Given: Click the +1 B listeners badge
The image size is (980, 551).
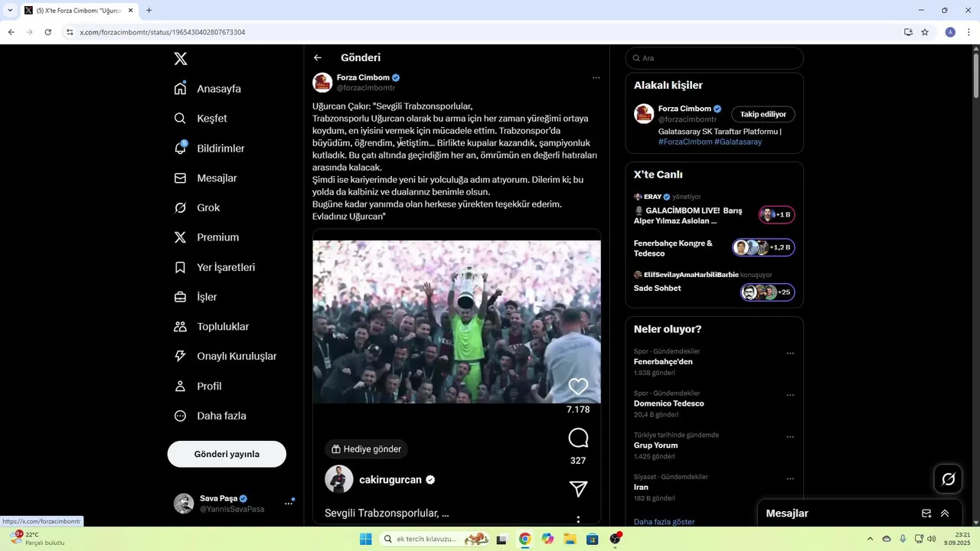Looking at the screenshot, I should click(777, 215).
